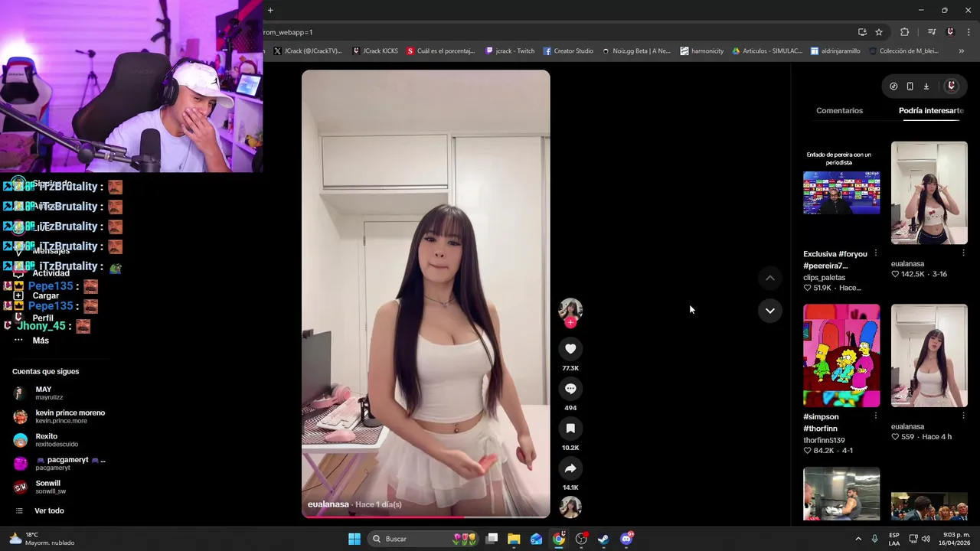This screenshot has height=551, width=980.
Task: Open the taskbar clock and date
Action: [x=955, y=539]
